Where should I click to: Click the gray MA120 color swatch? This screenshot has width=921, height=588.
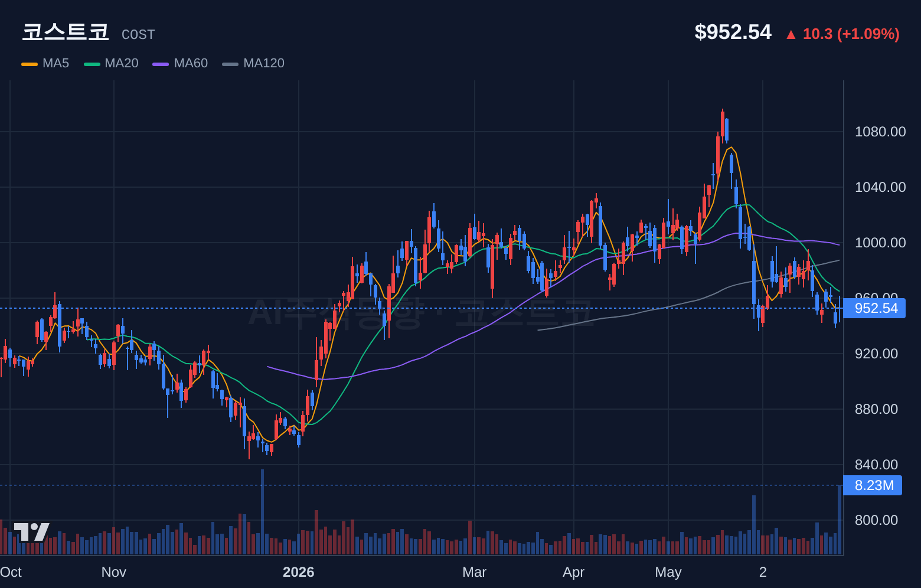click(230, 64)
